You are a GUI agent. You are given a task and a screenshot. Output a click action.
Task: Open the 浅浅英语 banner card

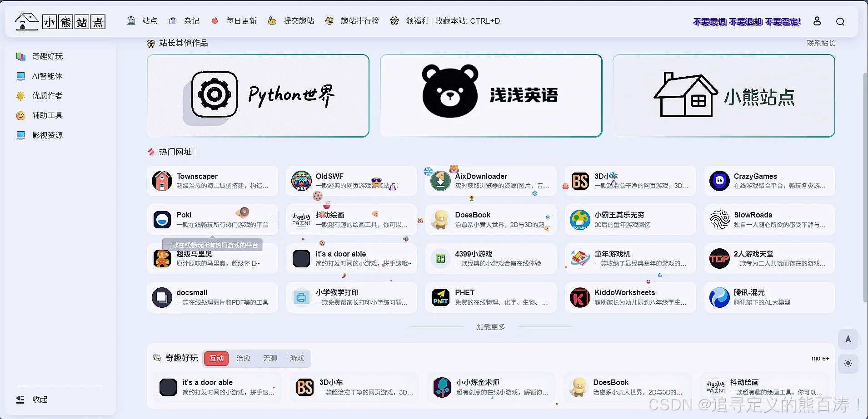tap(491, 96)
